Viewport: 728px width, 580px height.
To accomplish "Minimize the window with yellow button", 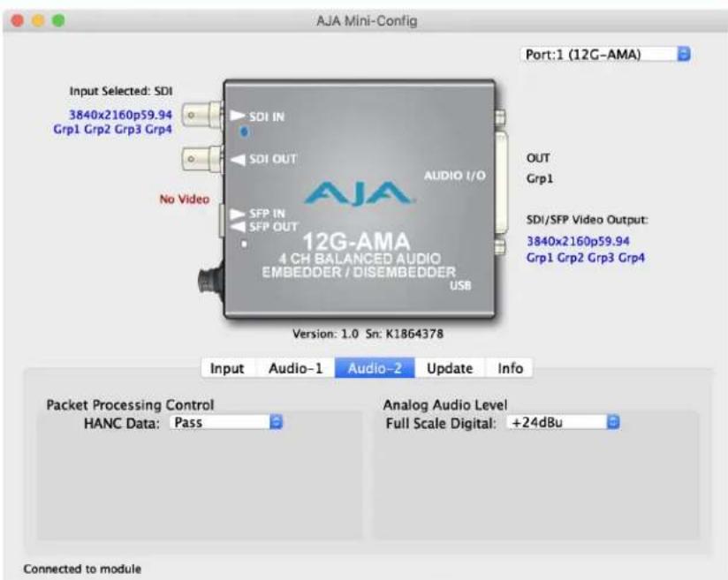I will [38, 20].
